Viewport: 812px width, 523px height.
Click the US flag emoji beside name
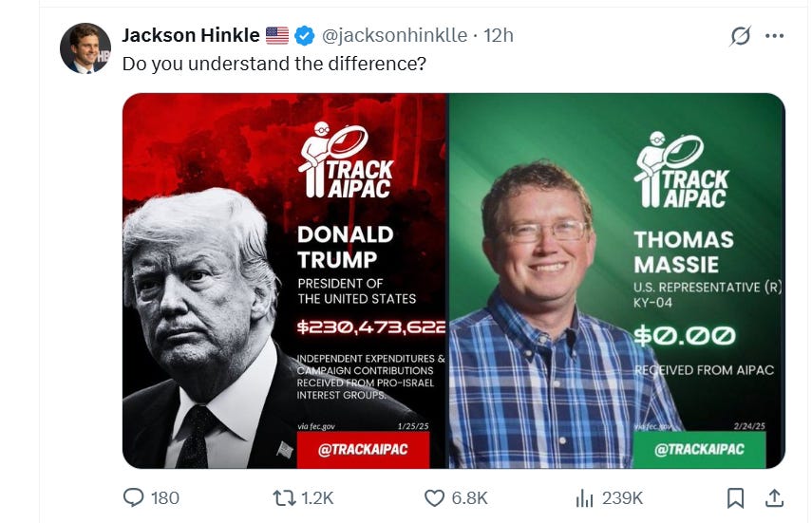(x=277, y=35)
